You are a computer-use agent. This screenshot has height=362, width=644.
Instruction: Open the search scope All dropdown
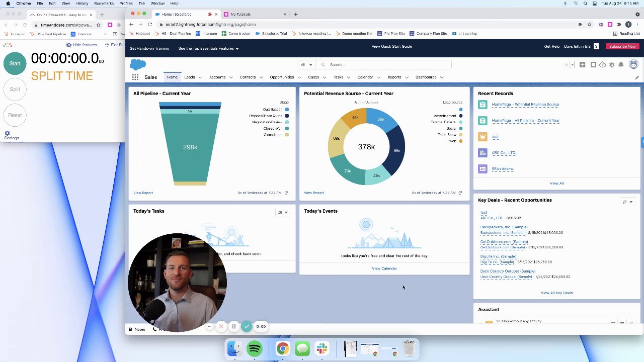coord(306,65)
